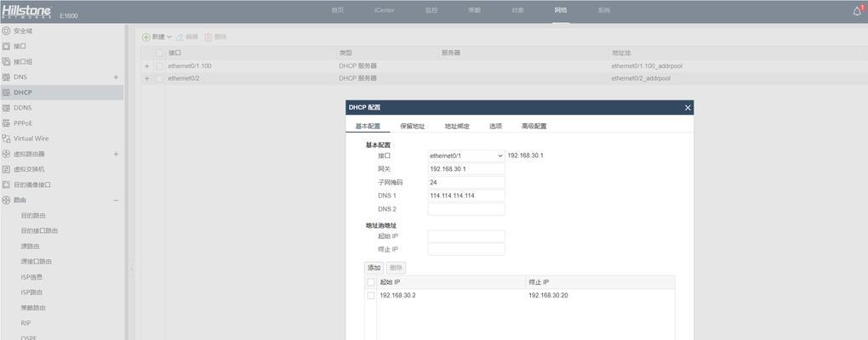The image size is (868, 340).
Task: Switch to 地址绑定 tab
Action: tap(457, 126)
